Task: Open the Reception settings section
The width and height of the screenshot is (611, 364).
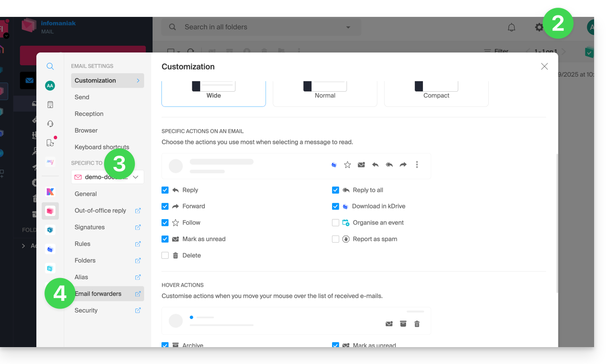Action: point(89,114)
